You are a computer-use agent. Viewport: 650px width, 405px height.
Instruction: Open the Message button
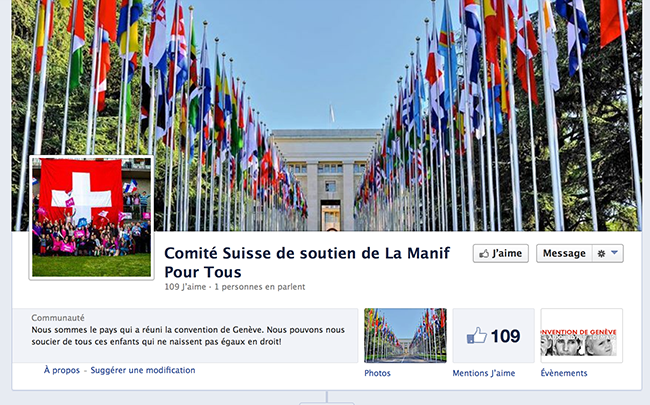[x=564, y=253]
